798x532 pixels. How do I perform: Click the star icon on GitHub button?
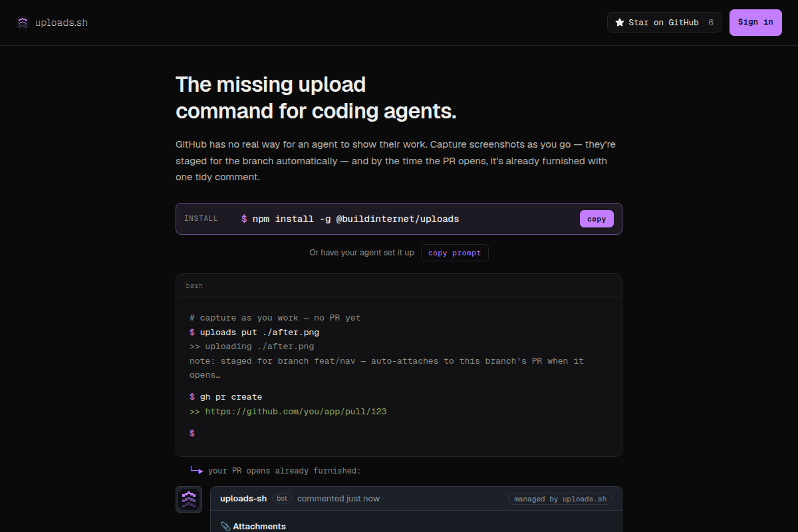click(620, 23)
